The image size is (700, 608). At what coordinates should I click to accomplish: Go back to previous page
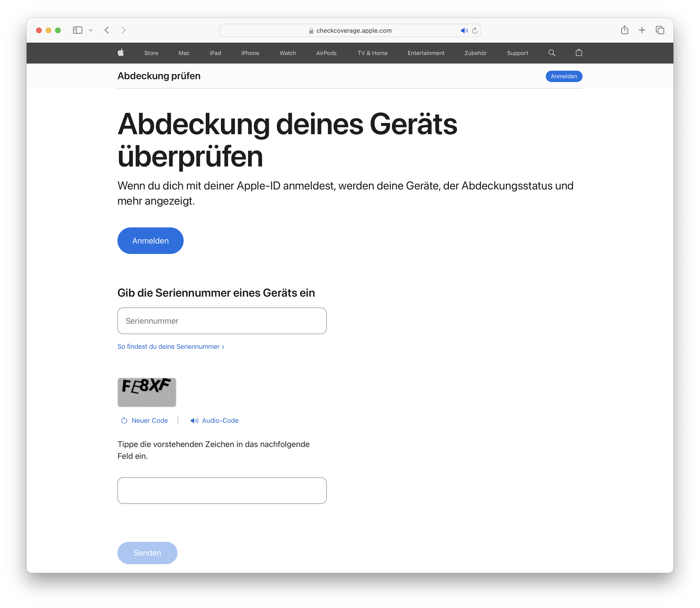(x=107, y=30)
